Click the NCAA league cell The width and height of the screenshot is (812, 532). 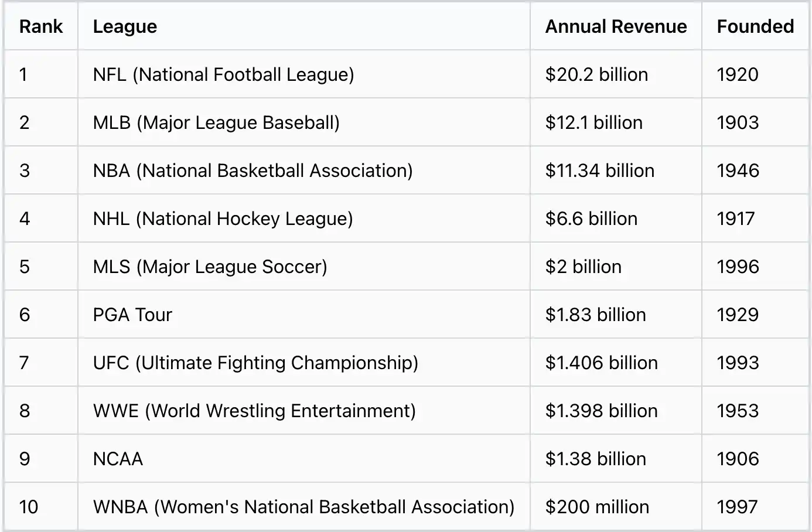(118, 459)
